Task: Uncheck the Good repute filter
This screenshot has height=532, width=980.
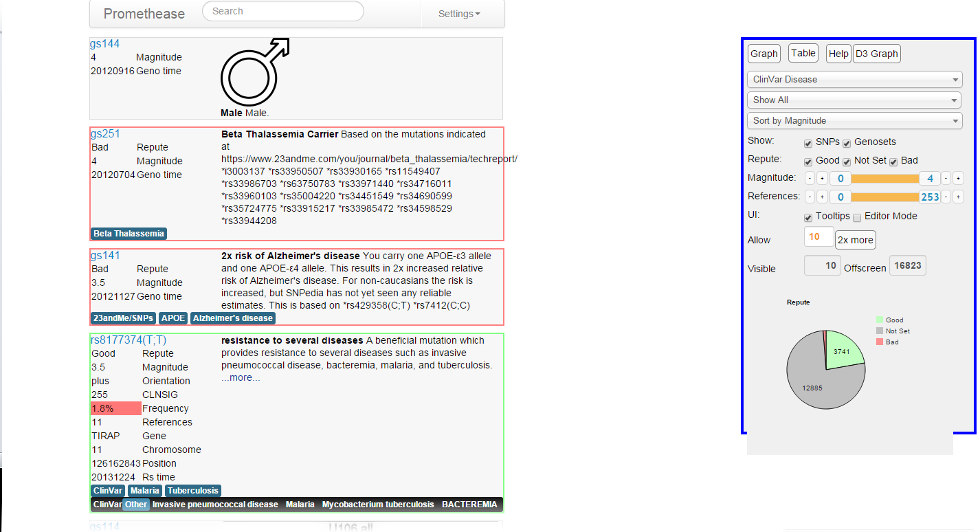Action: click(808, 161)
